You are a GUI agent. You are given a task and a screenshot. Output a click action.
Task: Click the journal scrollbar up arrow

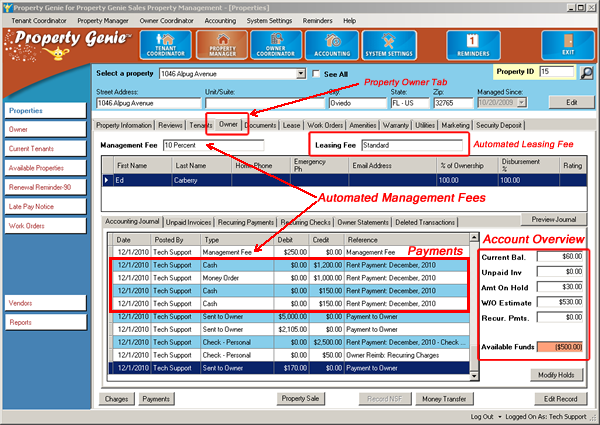click(474, 237)
